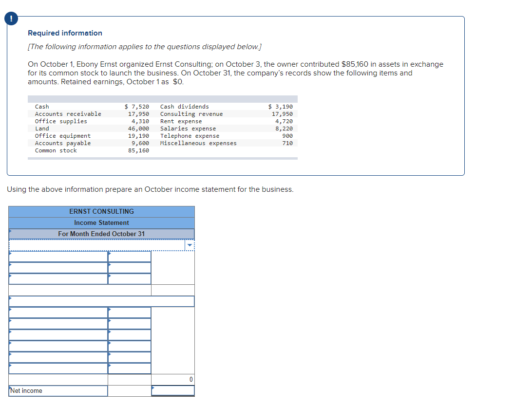
Task: Click the 'Common stock' table entry
Action: [x=56, y=150]
